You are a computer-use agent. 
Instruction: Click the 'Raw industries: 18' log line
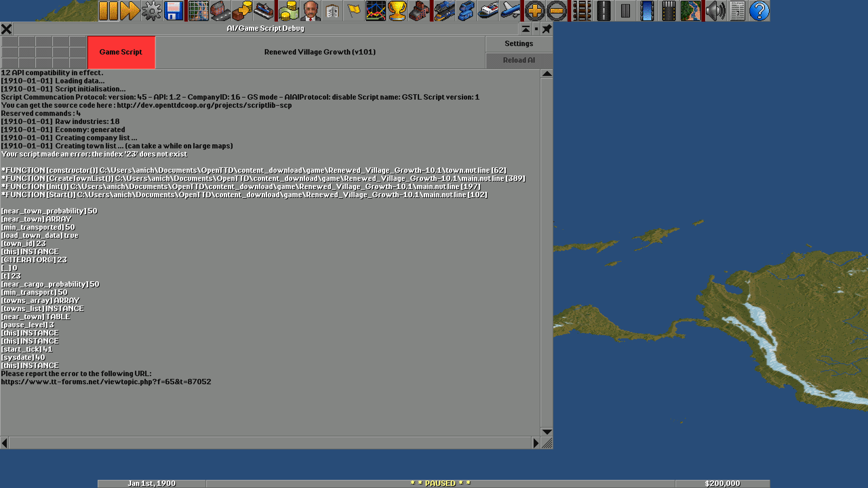60,122
